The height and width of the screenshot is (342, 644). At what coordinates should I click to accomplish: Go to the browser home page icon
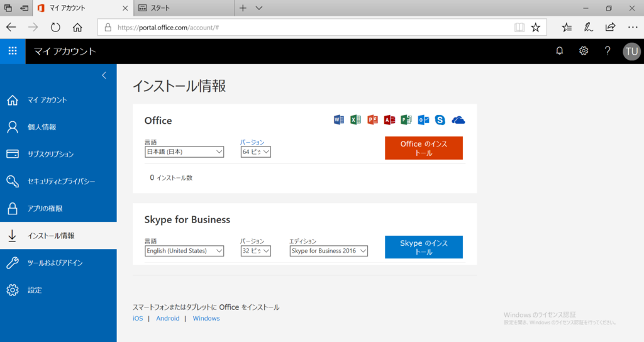pos(77,28)
